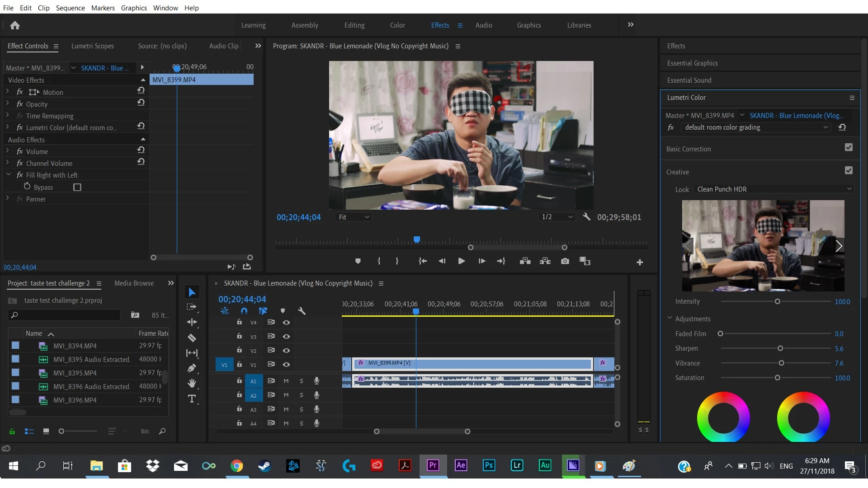Select the Hand tool
The image size is (868, 488).
point(192,383)
